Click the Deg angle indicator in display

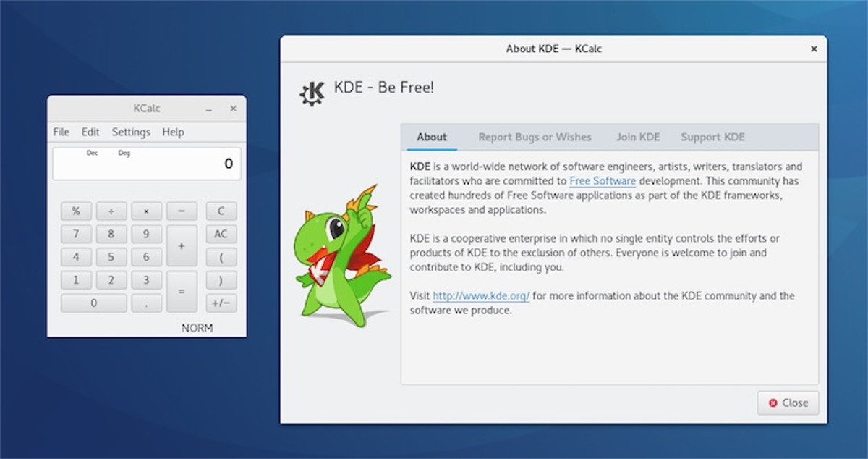coord(124,153)
